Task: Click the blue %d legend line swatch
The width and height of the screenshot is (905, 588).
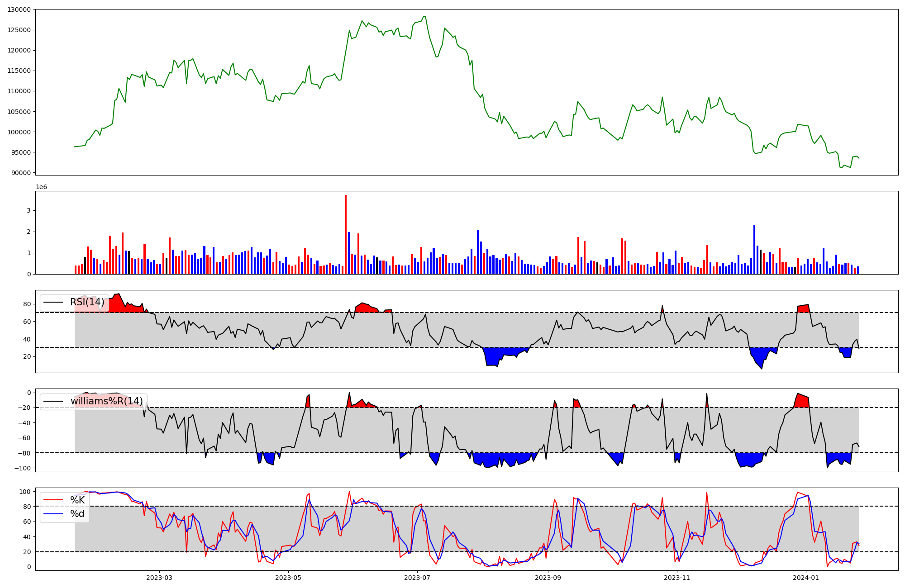Action: click(53, 514)
